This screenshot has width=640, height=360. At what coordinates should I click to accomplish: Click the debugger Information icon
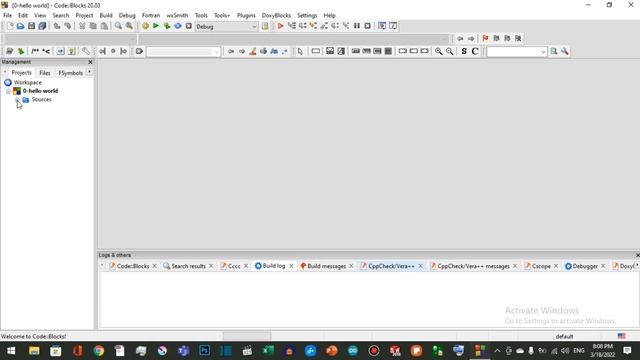click(393, 26)
